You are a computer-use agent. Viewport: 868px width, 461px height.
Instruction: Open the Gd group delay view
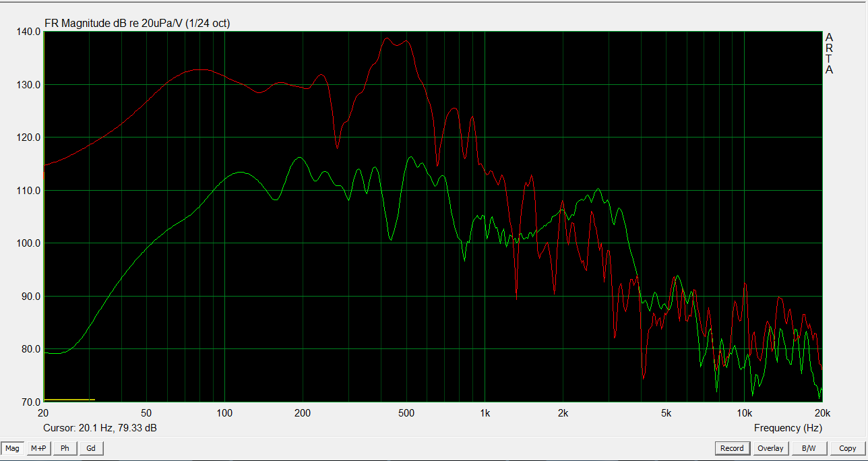coord(91,448)
